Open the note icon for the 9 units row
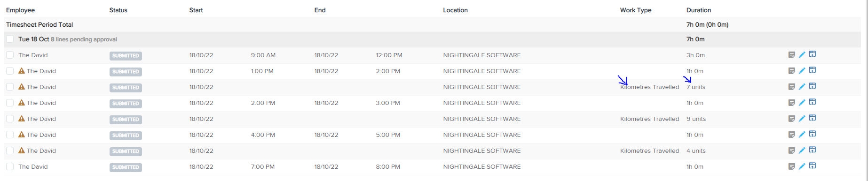The image size is (868, 181). point(791,119)
